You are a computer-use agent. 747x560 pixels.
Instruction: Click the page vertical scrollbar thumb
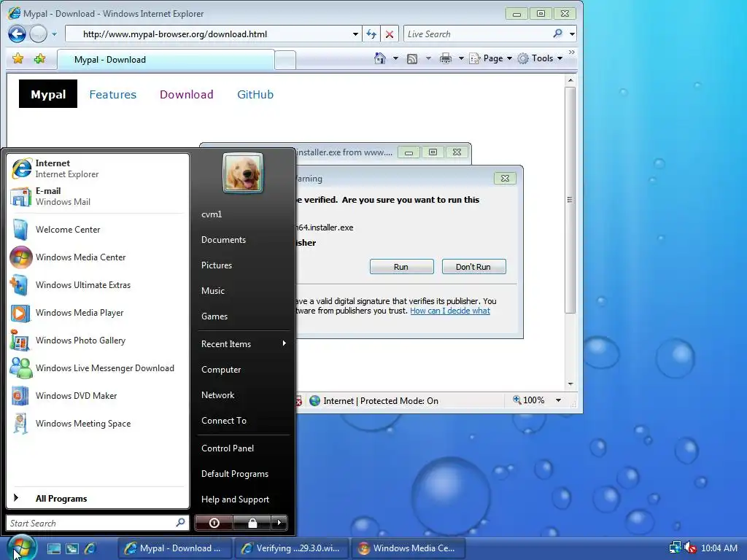570,200
